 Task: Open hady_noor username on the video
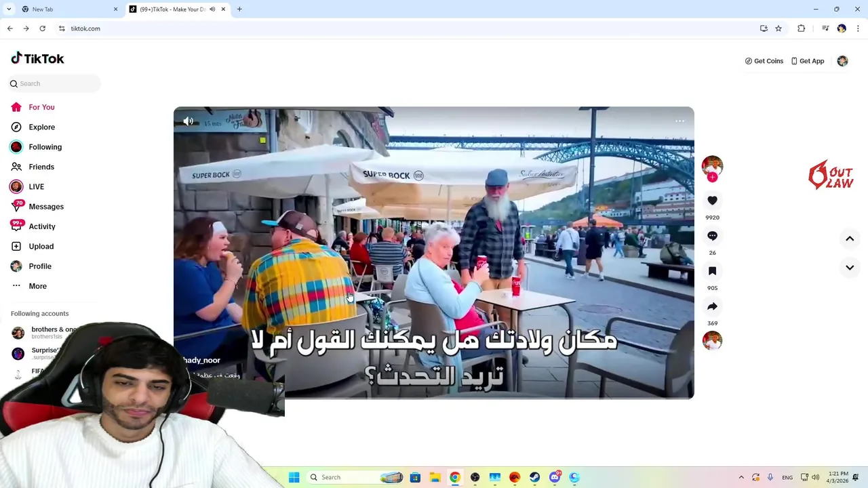point(202,361)
